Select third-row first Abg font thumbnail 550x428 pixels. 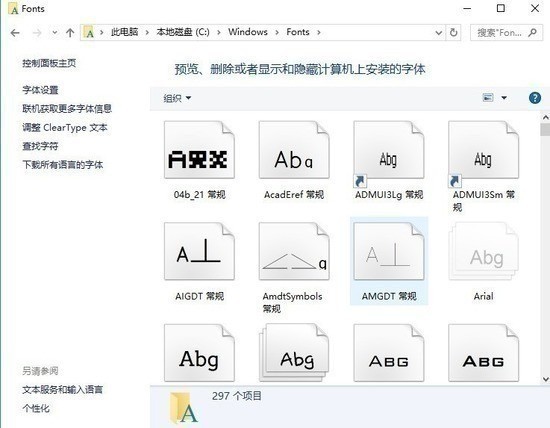[x=199, y=353]
